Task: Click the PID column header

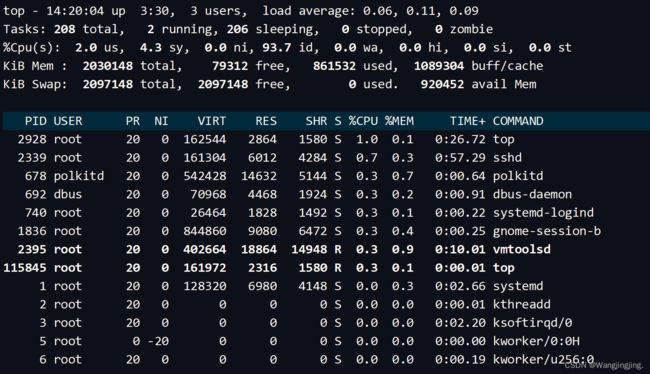Action: click(36, 121)
